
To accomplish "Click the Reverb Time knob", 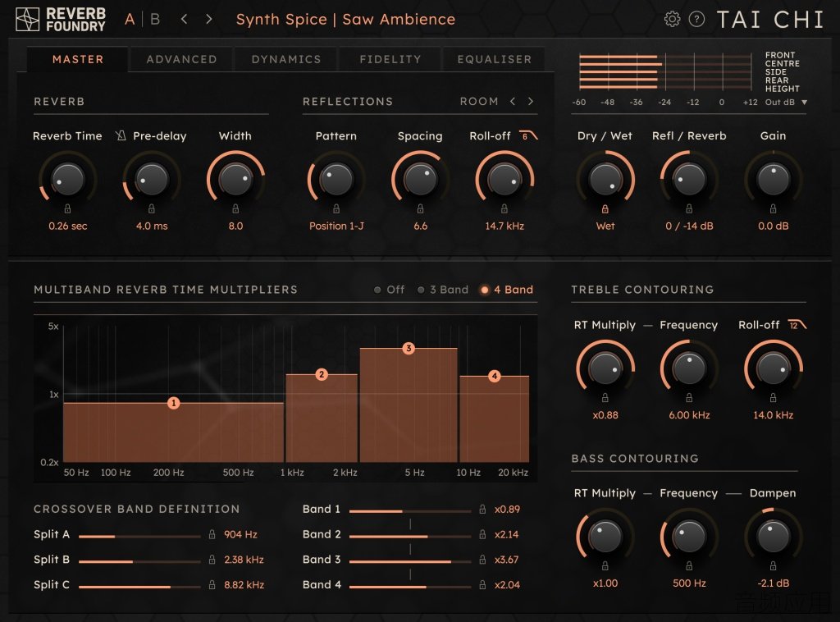I will pyautogui.click(x=67, y=179).
